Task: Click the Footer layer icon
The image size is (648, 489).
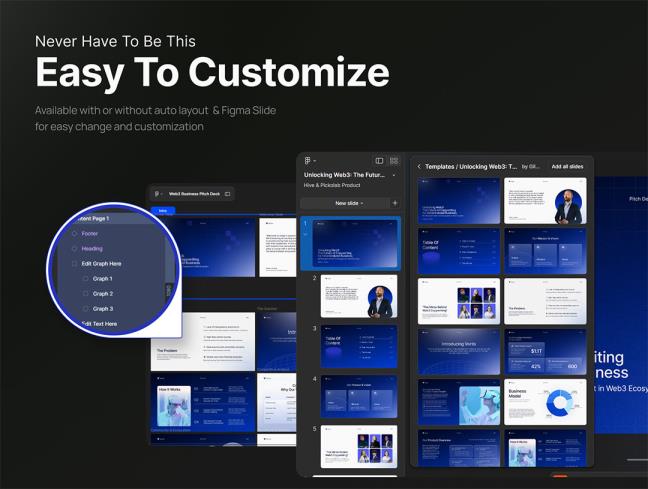Action: (x=74, y=233)
